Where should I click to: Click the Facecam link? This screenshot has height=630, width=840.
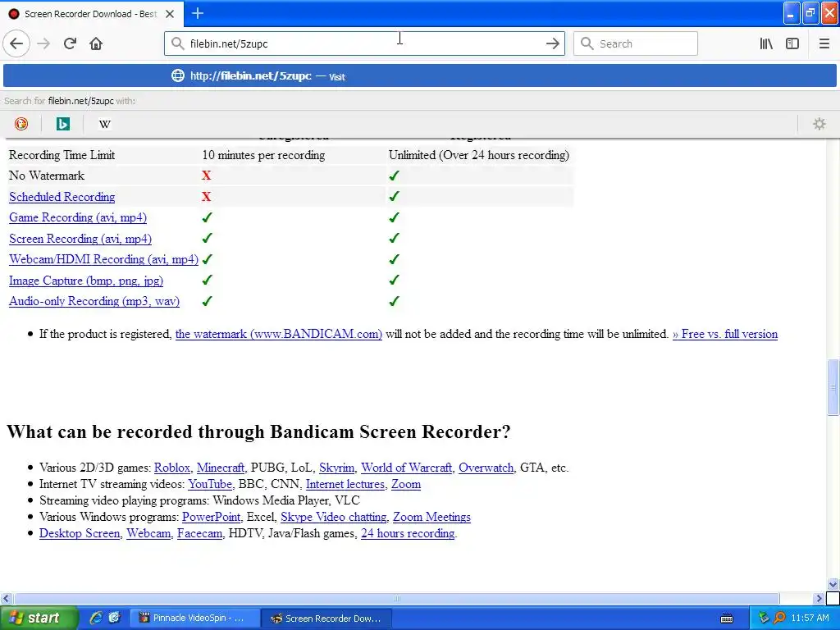pos(199,533)
